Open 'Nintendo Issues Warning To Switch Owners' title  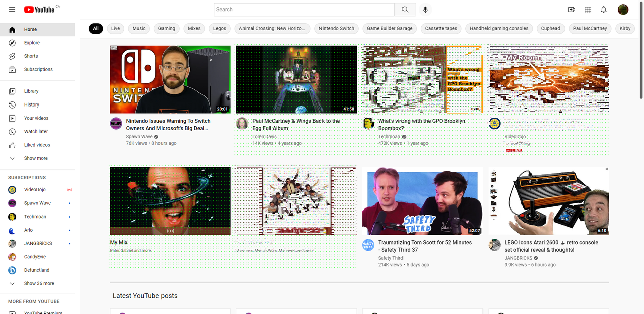coord(169,125)
